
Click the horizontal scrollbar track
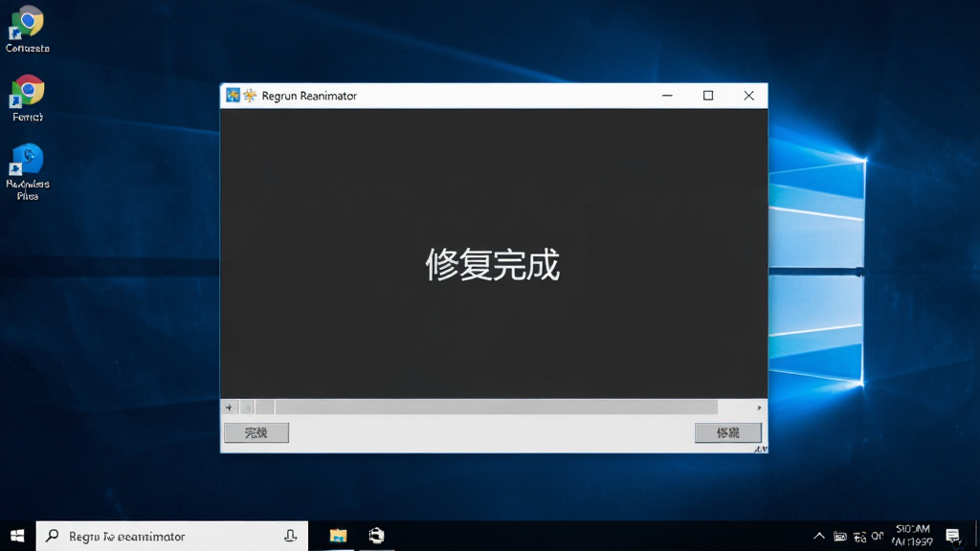(x=496, y=408)
